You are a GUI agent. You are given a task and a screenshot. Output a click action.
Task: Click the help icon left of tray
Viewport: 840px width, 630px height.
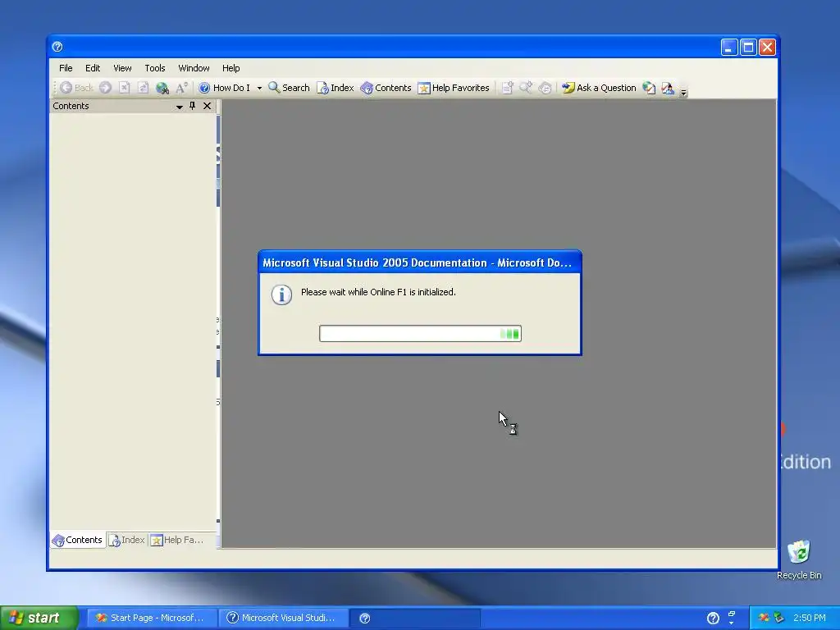tap(713, 619)
